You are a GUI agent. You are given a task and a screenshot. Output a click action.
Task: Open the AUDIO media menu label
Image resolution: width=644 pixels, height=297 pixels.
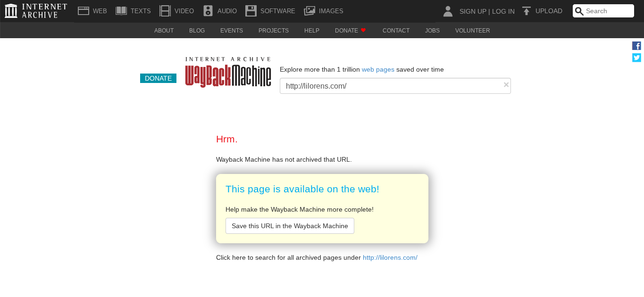227,11
